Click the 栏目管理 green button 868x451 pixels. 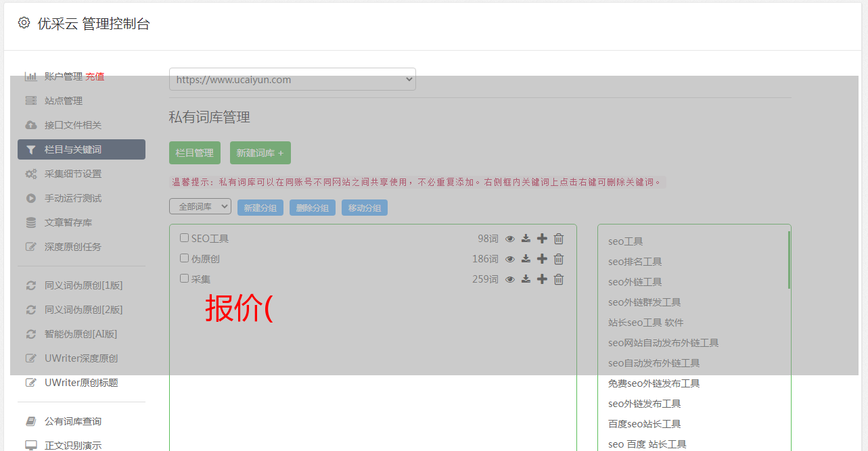195,153
